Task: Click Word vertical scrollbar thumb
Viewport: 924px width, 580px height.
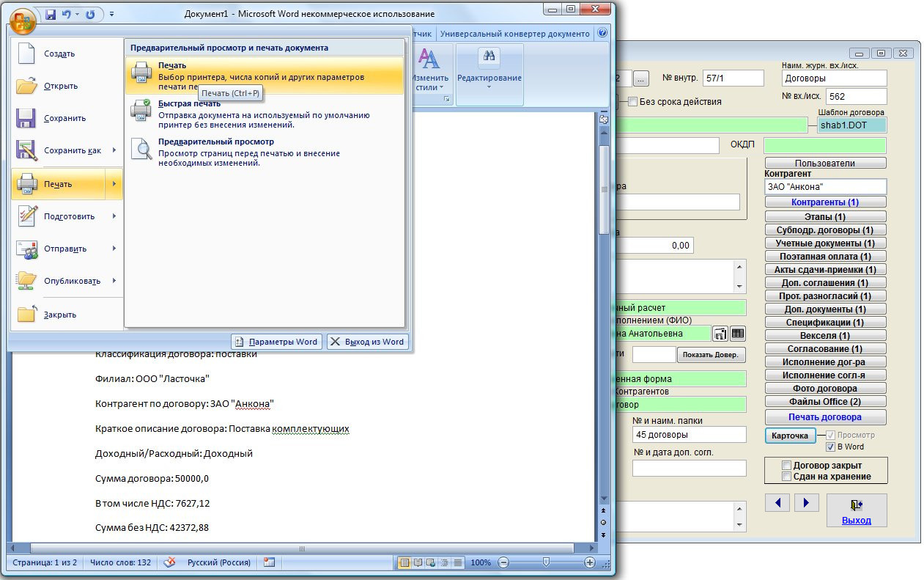Action: pyautogui.click(x=604, y=188)
